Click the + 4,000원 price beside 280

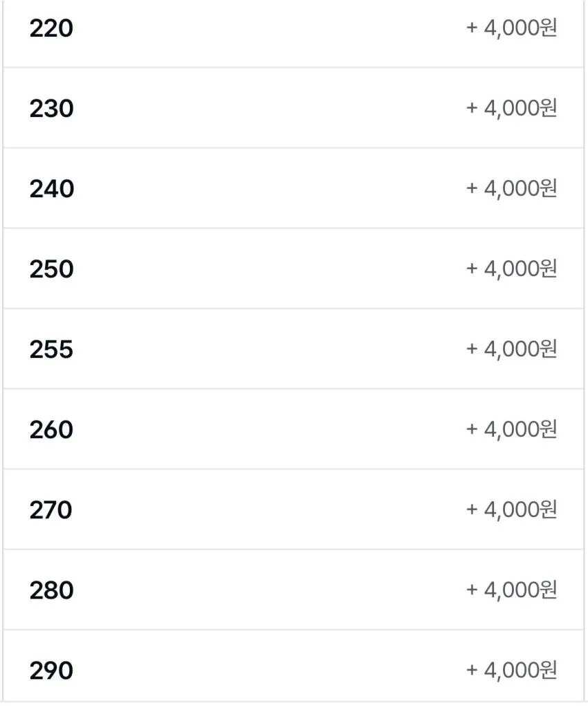click(511, 590)
